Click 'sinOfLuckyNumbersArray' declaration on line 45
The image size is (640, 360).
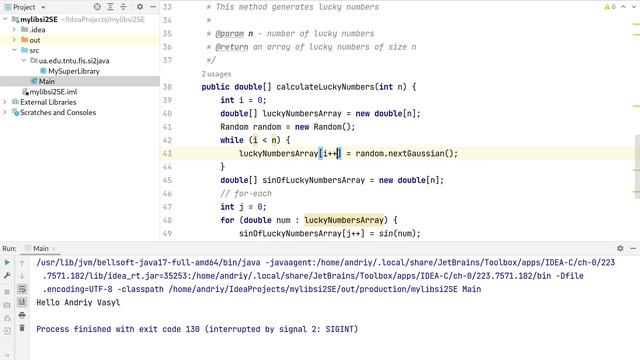click(313, 180)
